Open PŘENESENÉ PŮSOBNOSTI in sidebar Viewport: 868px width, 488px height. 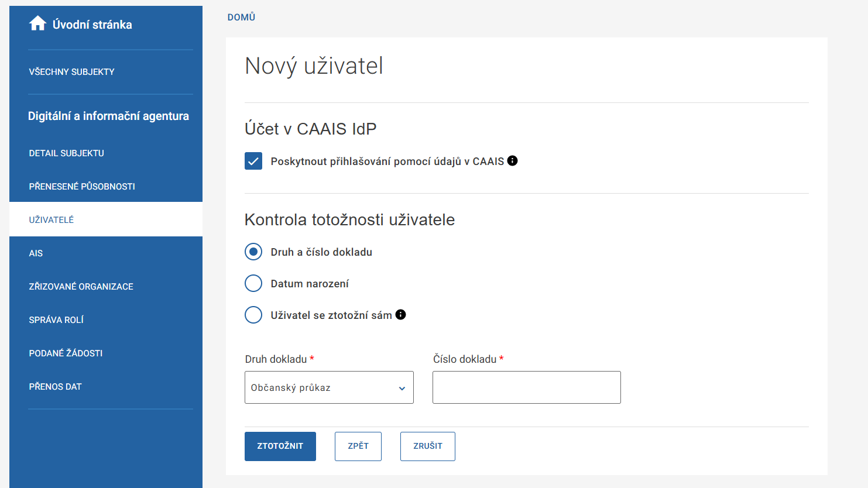point(82,187)
